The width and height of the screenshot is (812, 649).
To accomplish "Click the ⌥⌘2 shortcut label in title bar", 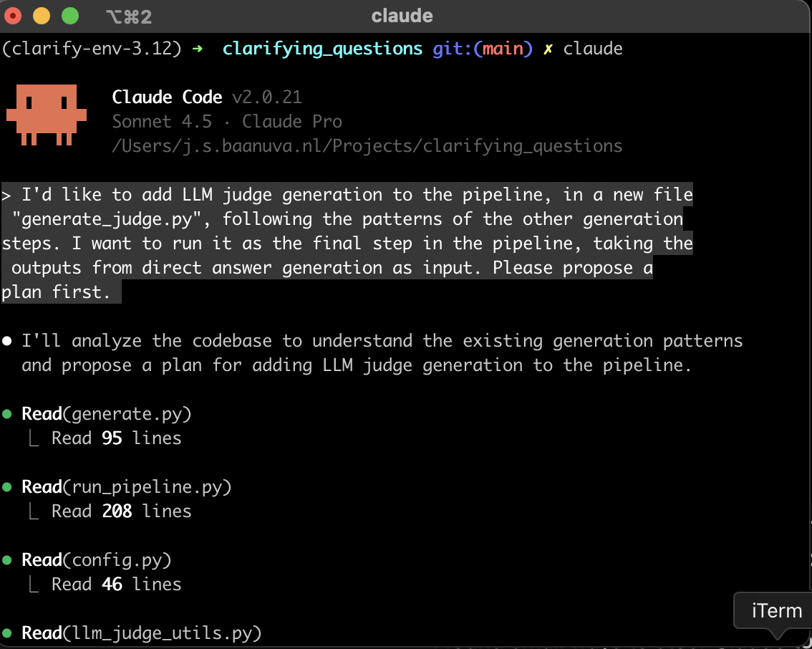I will pyautogui.click(x=127, y=16).
